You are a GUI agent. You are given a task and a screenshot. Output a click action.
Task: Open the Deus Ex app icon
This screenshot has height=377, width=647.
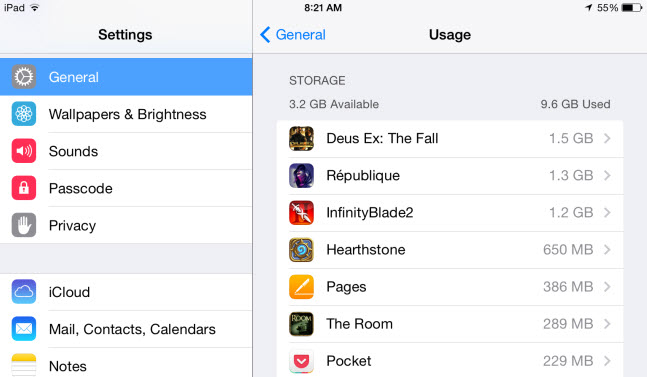point(301,138)
